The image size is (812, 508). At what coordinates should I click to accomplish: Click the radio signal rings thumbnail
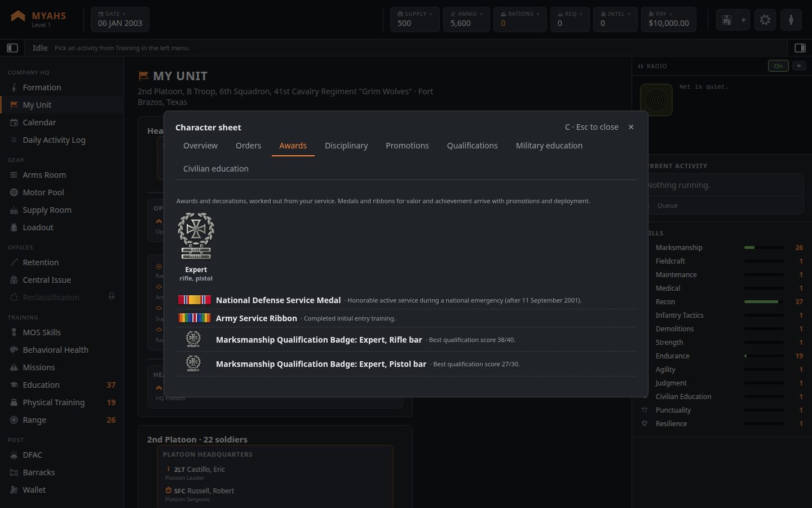[x=656, y=100]
